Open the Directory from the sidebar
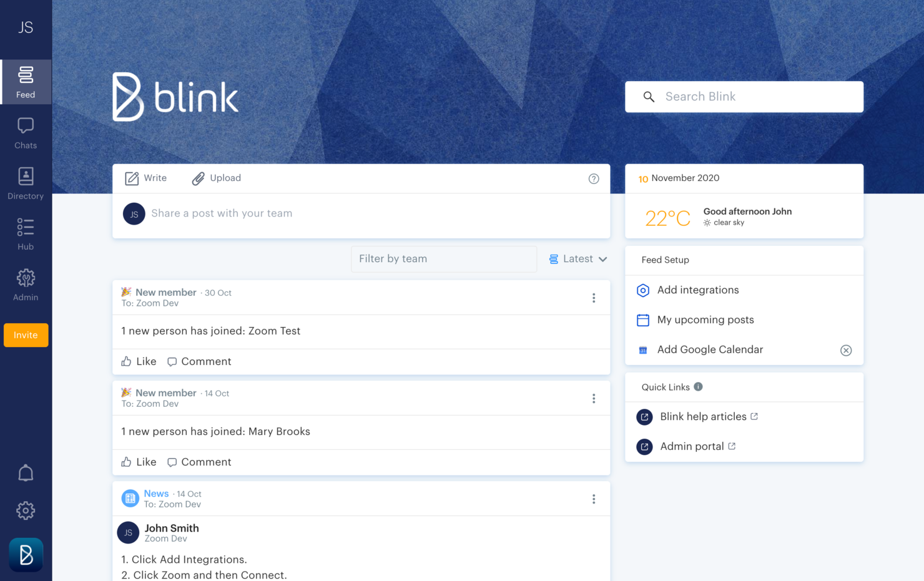Screen dimensions: 924x581 pos(26,183)
